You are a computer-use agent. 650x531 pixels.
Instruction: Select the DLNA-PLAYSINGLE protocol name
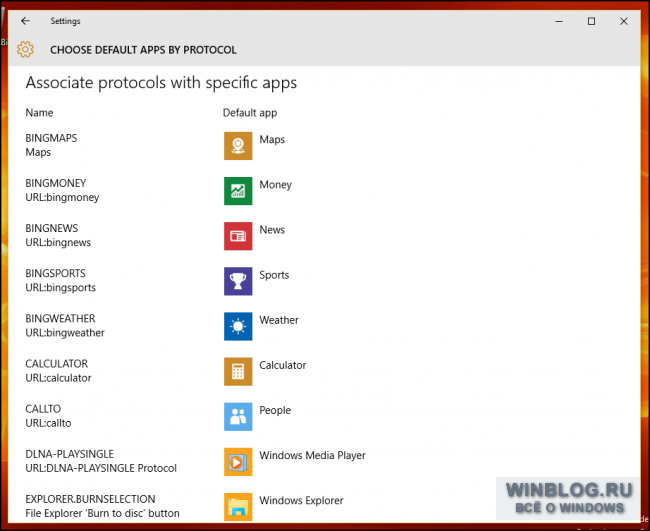69,454
